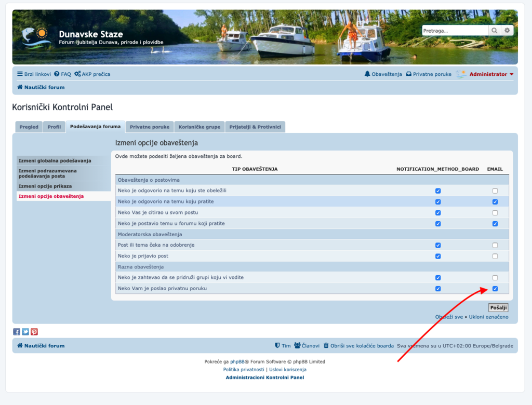Open Privatne poruke in the header
The height and width of the screenshot is (405, 532).
point(429,74)
